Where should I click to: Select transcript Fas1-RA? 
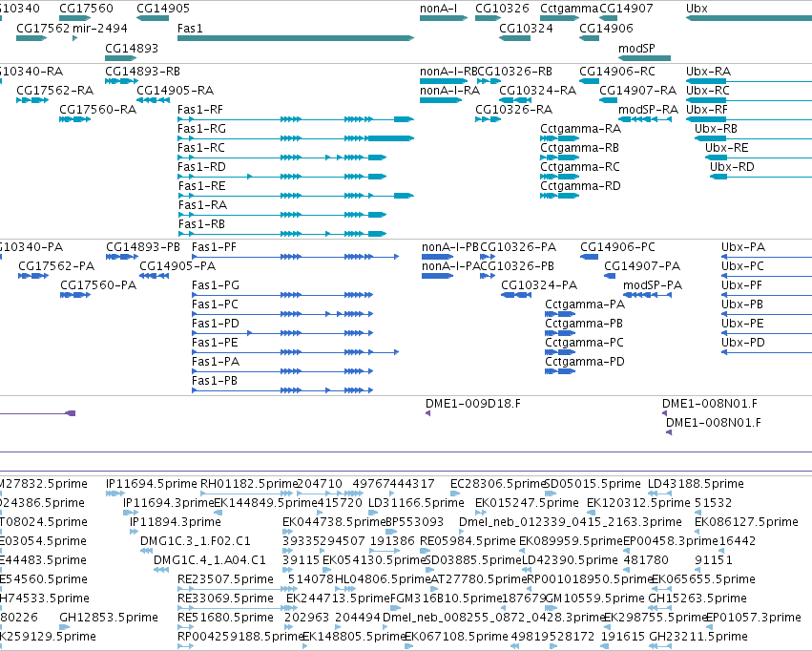[x=281, y=215]
